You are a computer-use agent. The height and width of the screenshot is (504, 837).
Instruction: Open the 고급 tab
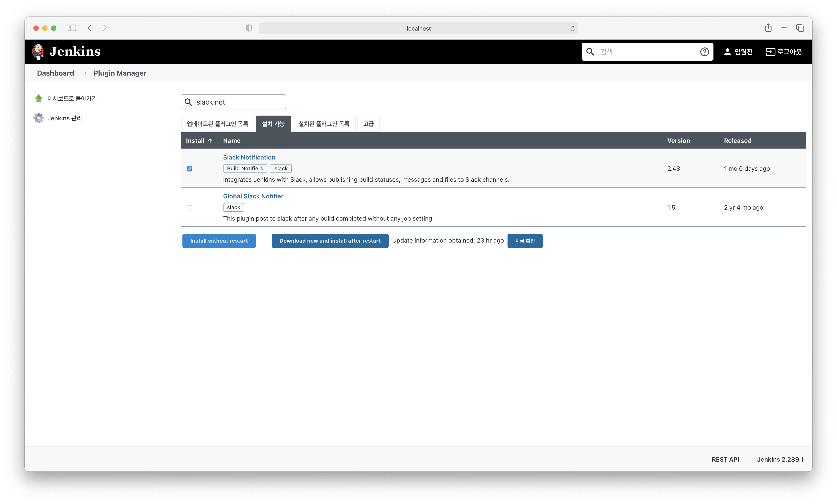pyautogui.click(x=368, y=124)
